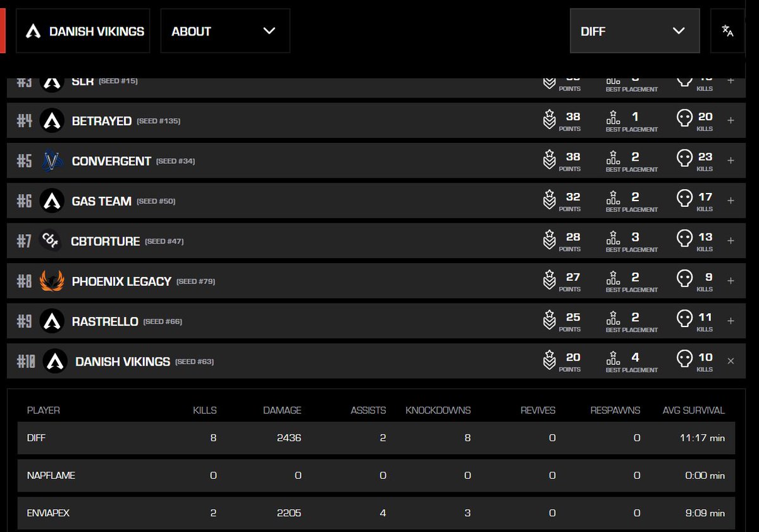Click the REVIVES column header
Image resolution: width=759 pixels, height=532 pixels.
coord(538,411)
